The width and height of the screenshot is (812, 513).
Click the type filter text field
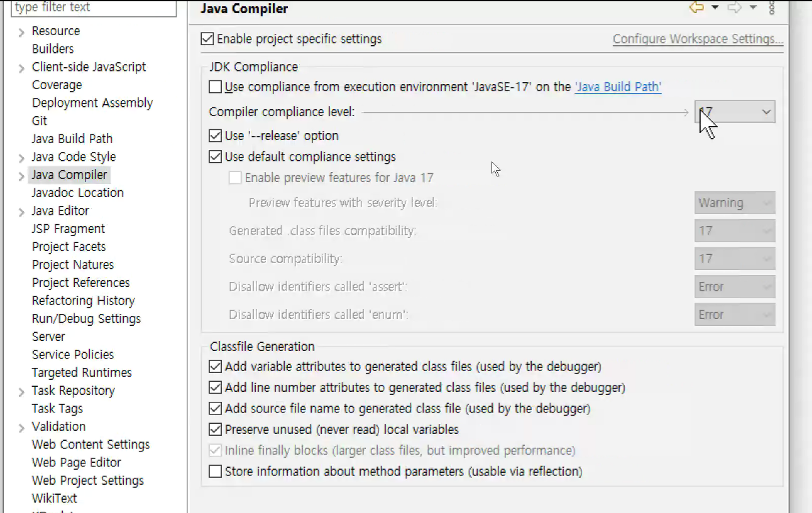94,8
